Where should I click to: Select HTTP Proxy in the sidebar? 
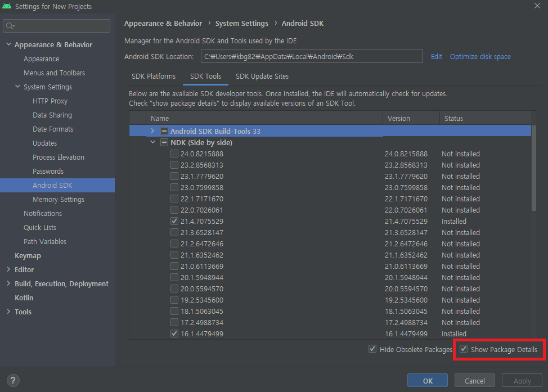click(50, 101)
